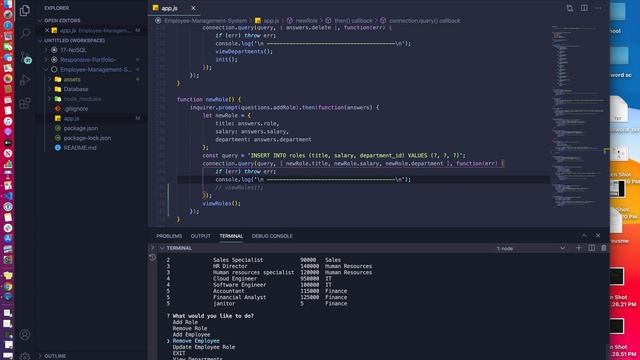
Task: Open the package.json file
Action: tap(81, 128)
